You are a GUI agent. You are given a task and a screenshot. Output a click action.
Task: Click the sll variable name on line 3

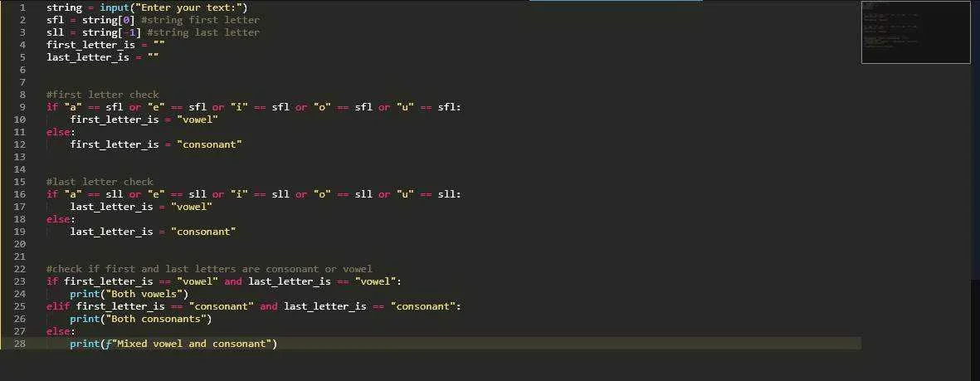pyautogui.click(x=55, y=32)
